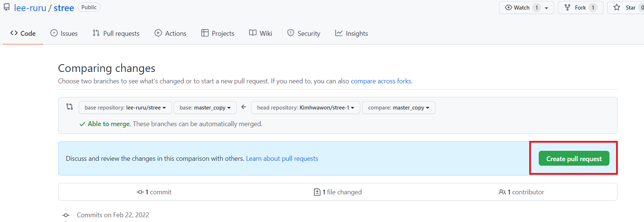This screenshot has height=222, width=644.
Task: Open the stree repository link
Action: pyautogui.click(x=64, y=8)
